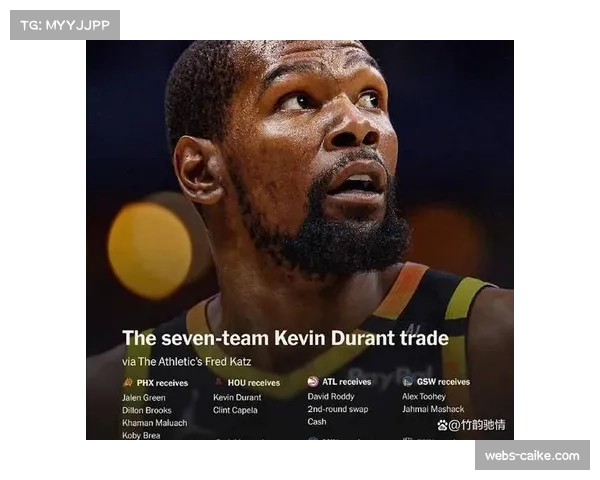Click the seven-team Kevin Durant trade headline
The height and width of the screenshot is (480, 600).
285,338
